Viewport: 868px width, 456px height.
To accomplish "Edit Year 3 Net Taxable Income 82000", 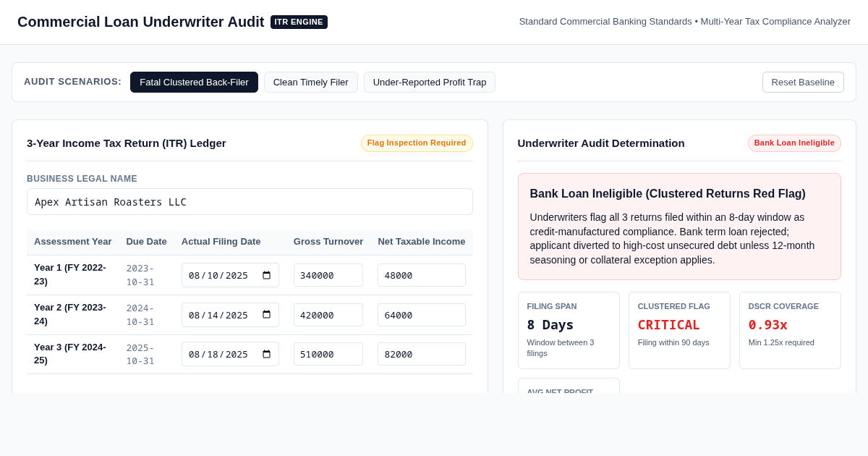I will (422, 354).
